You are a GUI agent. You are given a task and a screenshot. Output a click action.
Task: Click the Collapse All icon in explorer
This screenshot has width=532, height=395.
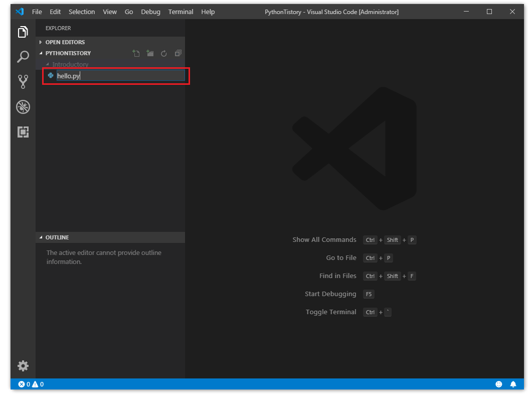pyautogui.click(x=178, y=53)
